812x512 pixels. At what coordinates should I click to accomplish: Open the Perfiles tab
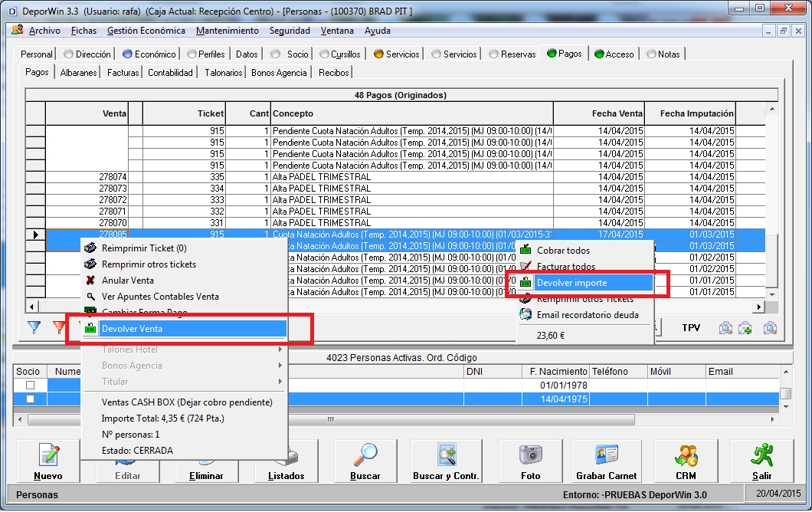(206, 54)
